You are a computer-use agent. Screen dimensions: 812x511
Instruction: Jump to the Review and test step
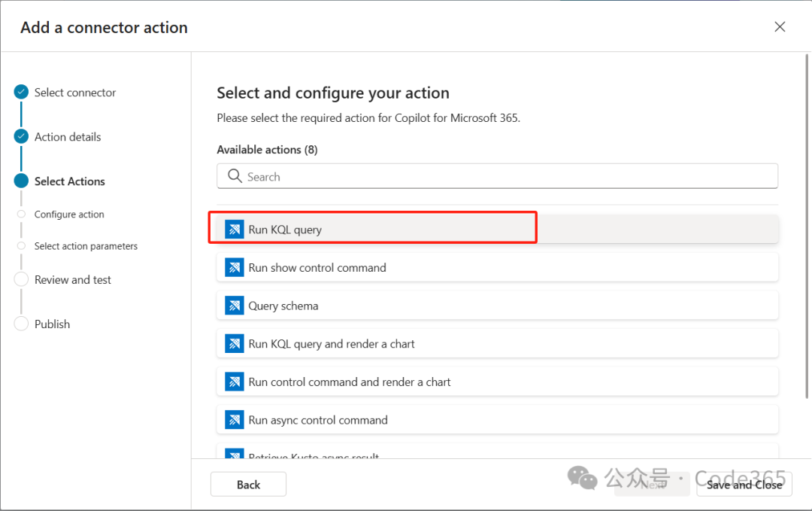pyautogui.click(x=72, y=280)
